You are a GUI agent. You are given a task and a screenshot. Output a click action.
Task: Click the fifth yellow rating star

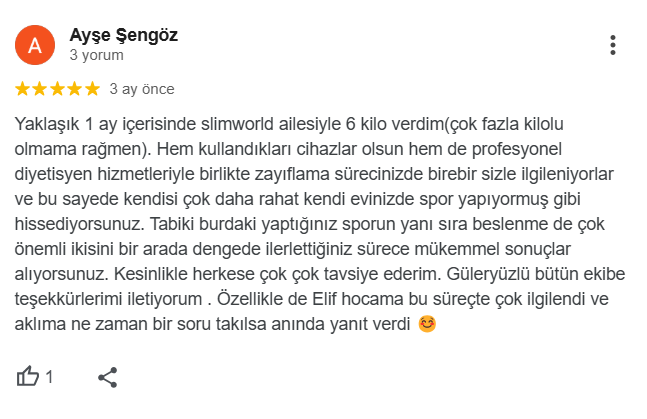[93, 89]
